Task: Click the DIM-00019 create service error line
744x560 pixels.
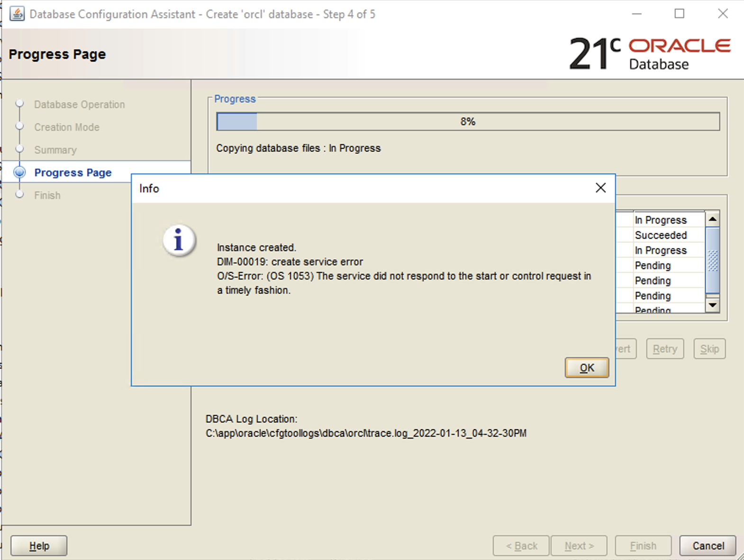Action: pyautogui.click(x=290, y=262)
